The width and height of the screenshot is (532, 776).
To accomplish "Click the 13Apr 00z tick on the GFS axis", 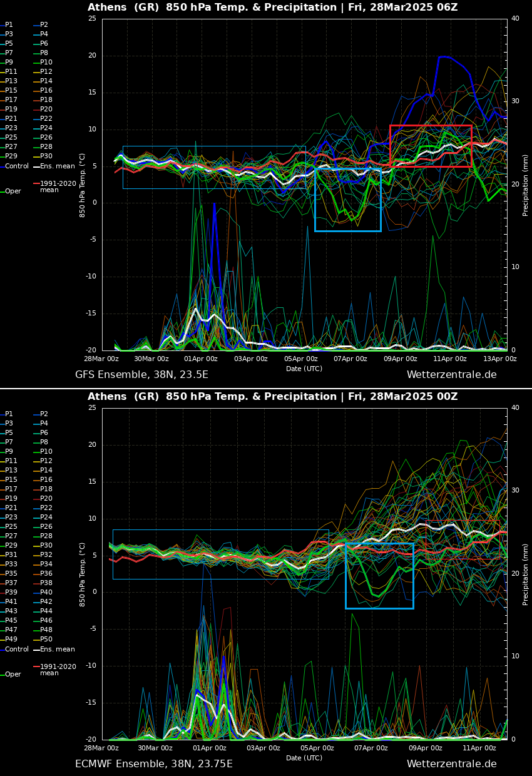I will tap(499, 359).
